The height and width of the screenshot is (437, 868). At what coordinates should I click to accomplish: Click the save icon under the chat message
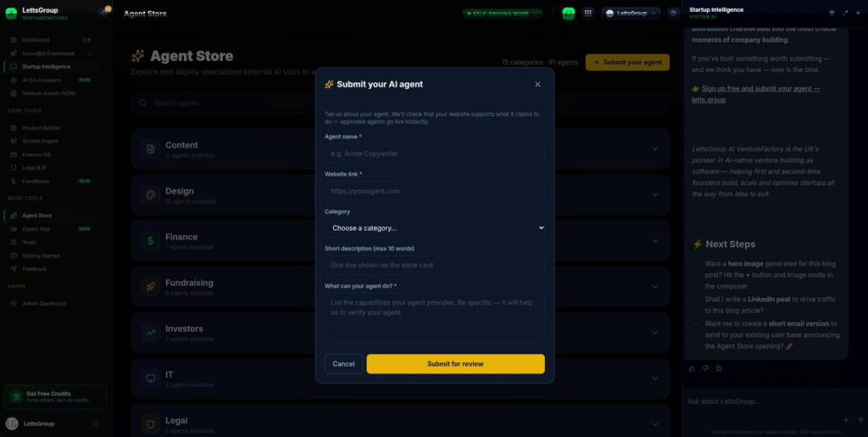click(719, 368)
